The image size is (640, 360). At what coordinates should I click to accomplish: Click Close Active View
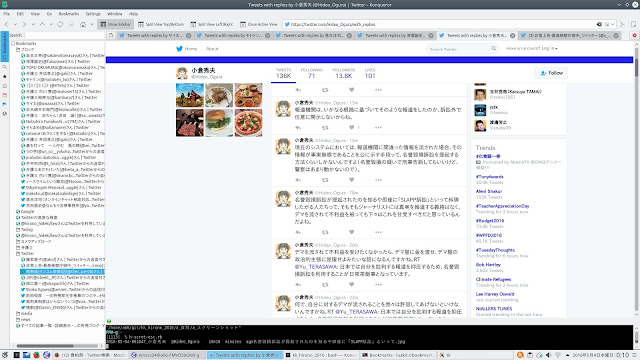[x=259, y=24]
